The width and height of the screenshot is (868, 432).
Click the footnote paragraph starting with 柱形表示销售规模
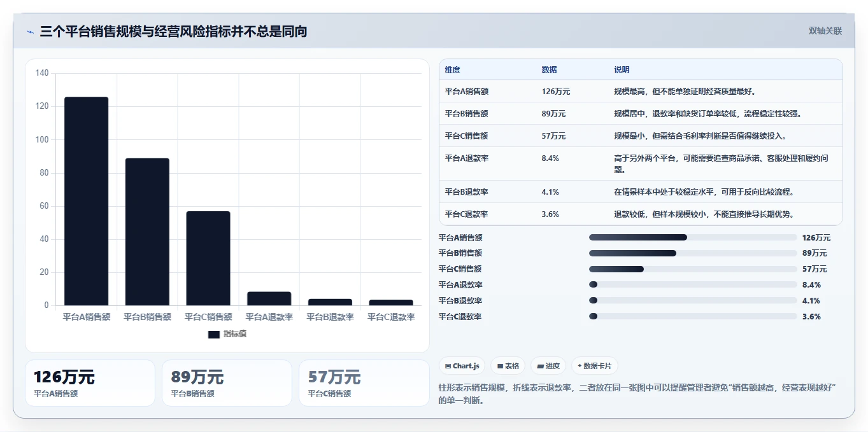[637, 394]
